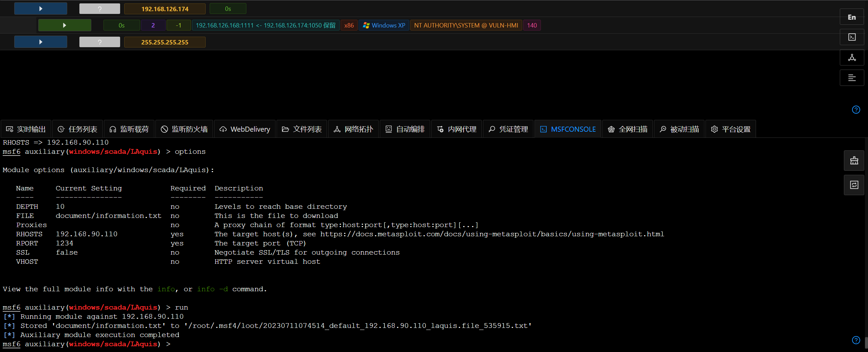
Task: Open the 文件列表 tab
Action: (302, 129)
